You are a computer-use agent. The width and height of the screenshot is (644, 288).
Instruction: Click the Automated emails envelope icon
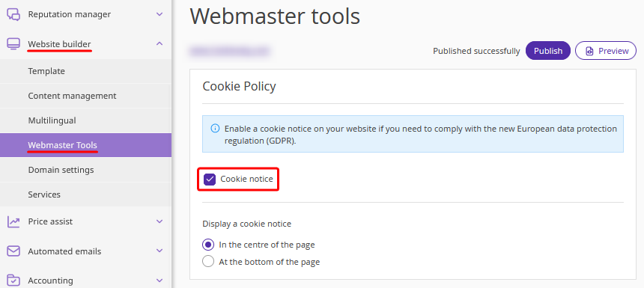pos(13,251)
